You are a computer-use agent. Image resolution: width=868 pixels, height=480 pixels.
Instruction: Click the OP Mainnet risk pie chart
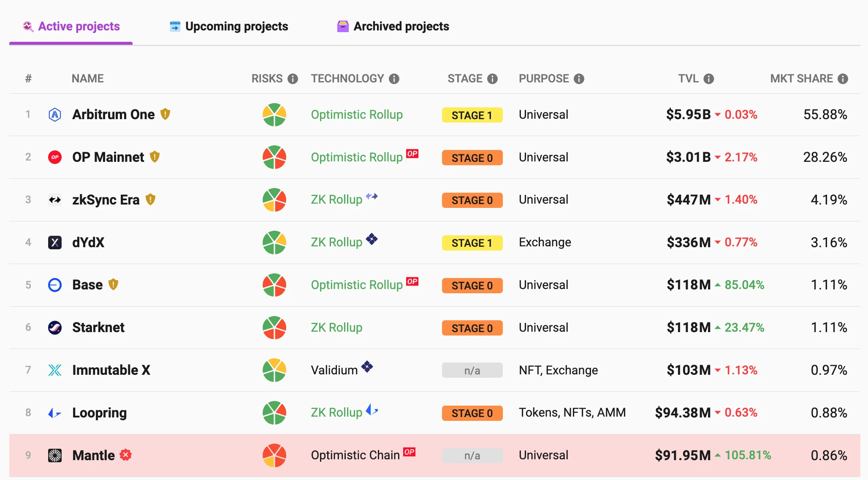coord(274,157)
